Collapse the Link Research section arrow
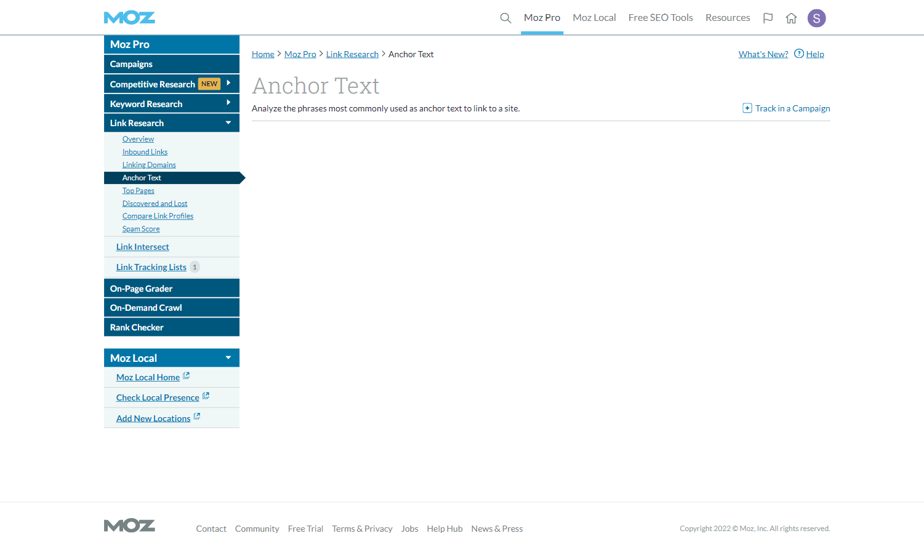The height and width of the screenshot is (560, 924). pyautogui.click(x=228, y=122)
